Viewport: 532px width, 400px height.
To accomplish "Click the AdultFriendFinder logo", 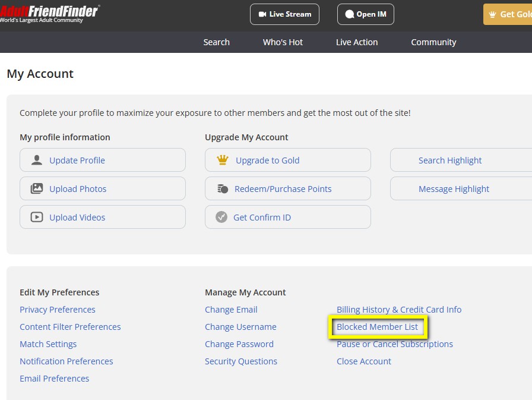I will [x=50, y=12].
